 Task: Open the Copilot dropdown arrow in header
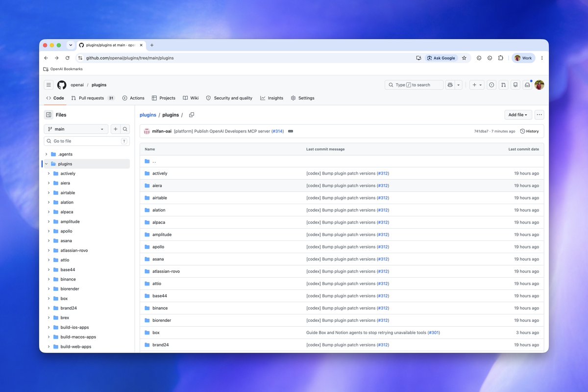click(x=459, y=85)
